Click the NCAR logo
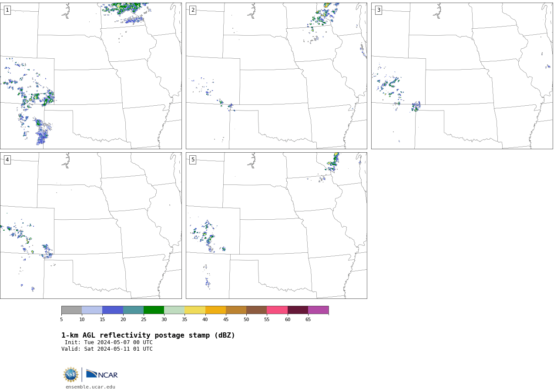The height and width of the screenshot is (392, 557). [102, 374]
